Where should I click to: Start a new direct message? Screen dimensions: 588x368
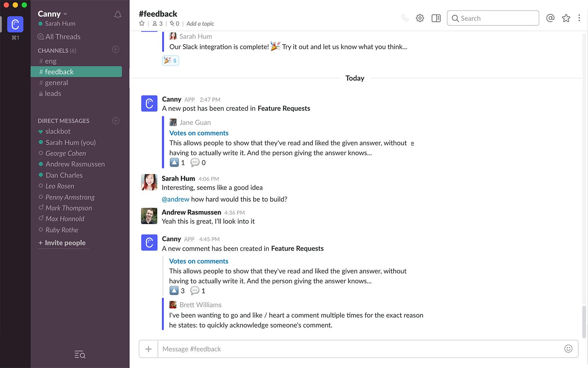tap(116, 121)
